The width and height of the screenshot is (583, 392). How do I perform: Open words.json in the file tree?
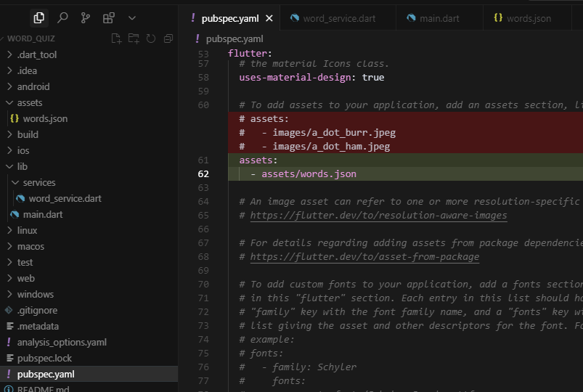89,118
